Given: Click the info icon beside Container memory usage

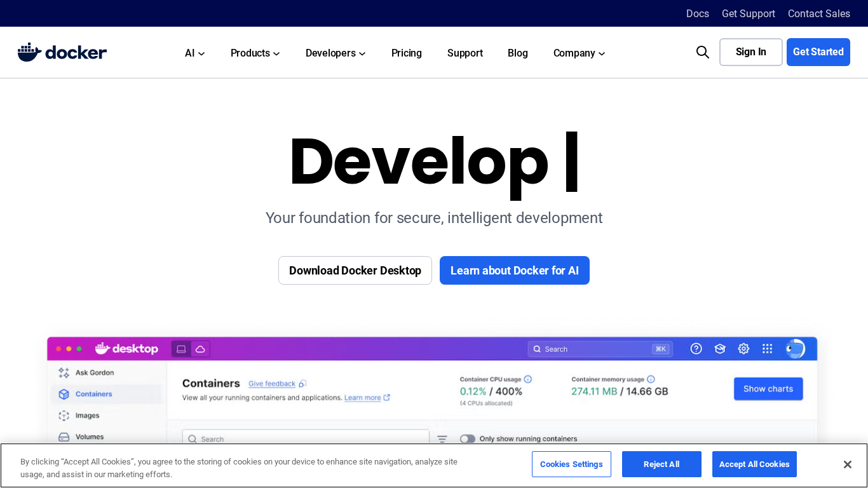Looking at the screenshot, I should click(x=651, y=379).
